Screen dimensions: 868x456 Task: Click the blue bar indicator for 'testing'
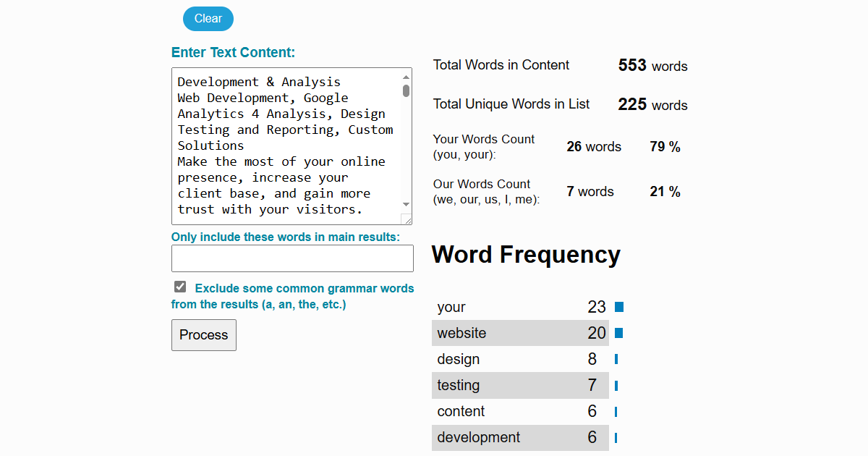616,385
